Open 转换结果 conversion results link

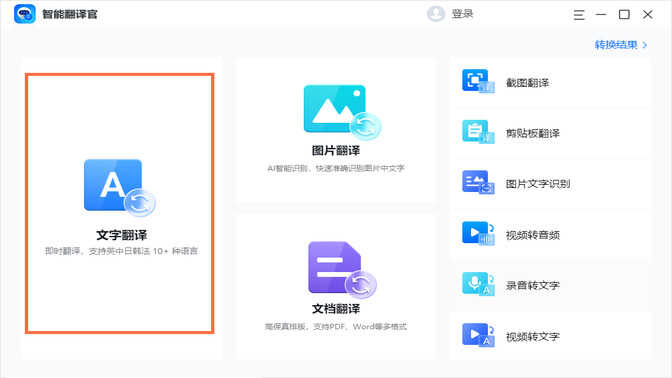(616, 45)
